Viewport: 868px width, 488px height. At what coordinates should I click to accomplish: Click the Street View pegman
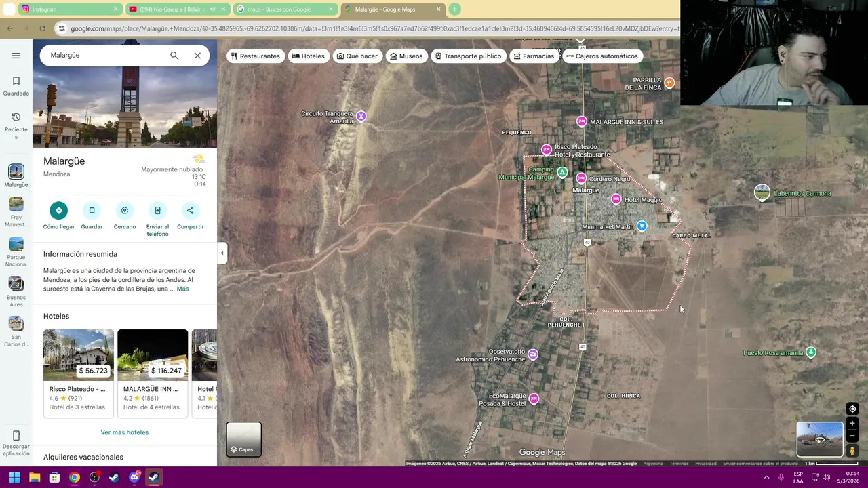click(x=852, y=451)
